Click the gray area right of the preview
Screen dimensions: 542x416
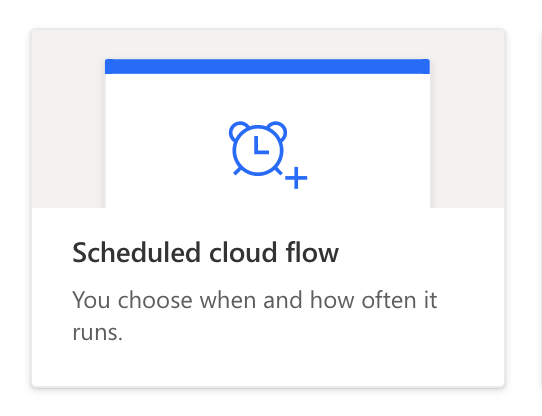tap(467, 119)
